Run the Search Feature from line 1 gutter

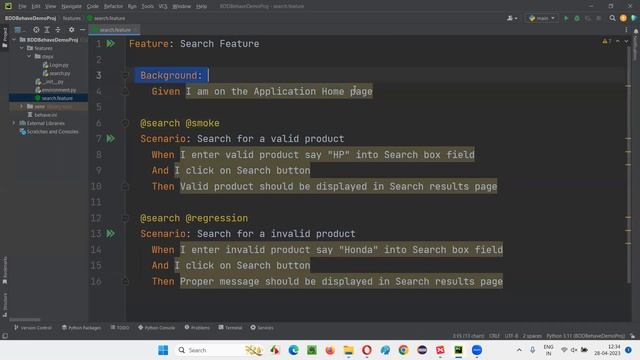point(111,43)
